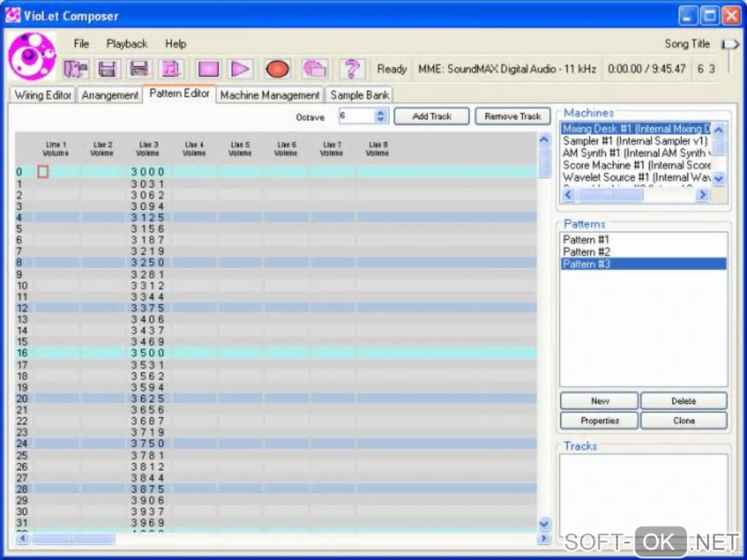Open the Help menu
The image size is (747, 560).
click(175, 44)
